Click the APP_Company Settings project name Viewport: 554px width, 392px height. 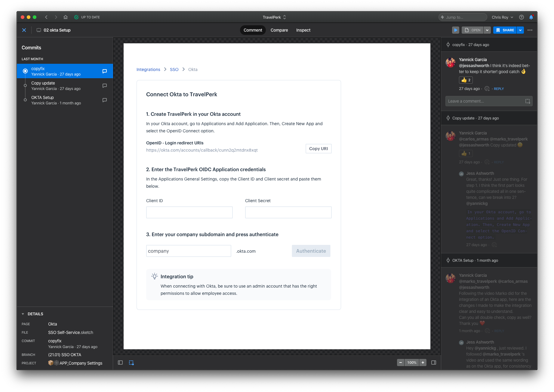click(x=81, y=363)
